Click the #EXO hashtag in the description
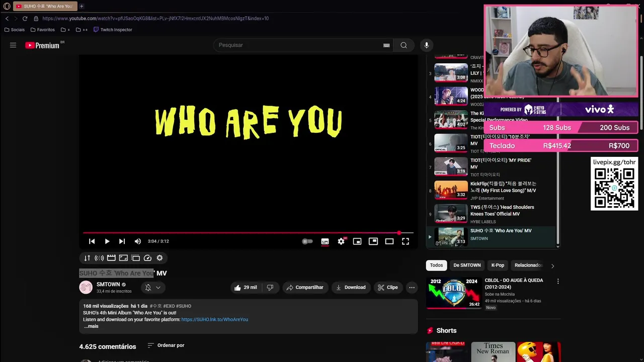 [x=169, y=306]
